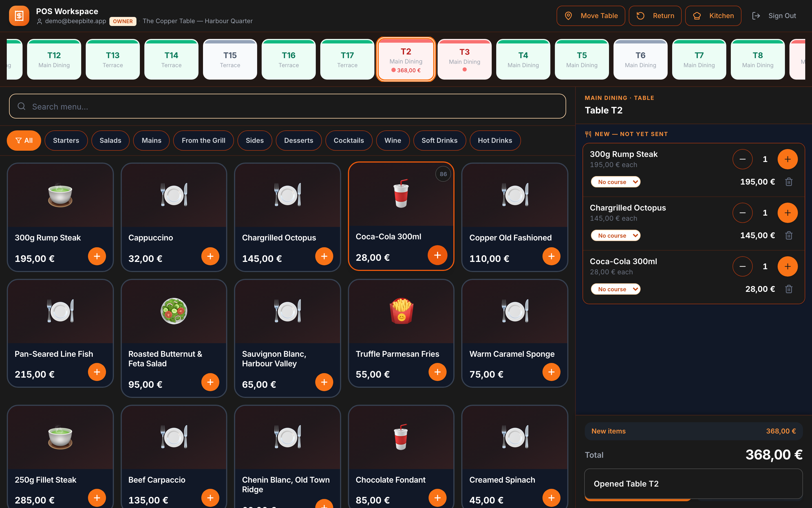Filter menu by Hot Drinks
The width and height of the screenshot is (812, 508).
pyautogui.click(x=495, y=141)
